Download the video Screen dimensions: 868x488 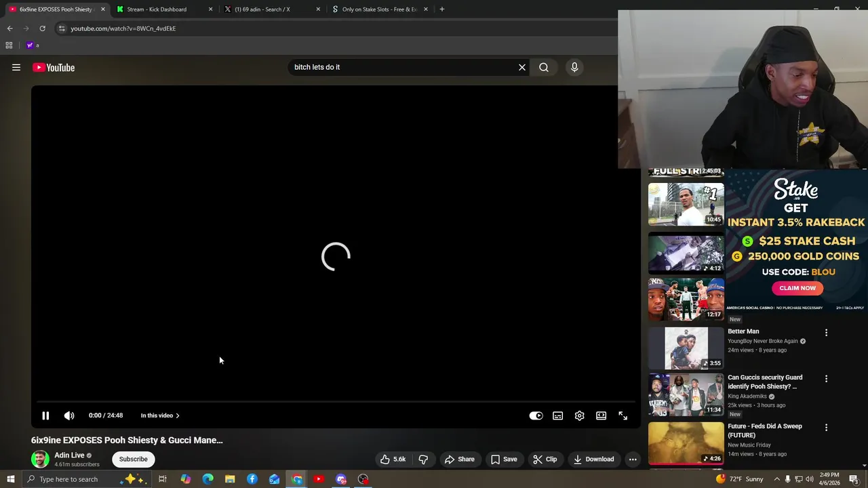click(x=593, y=459)
